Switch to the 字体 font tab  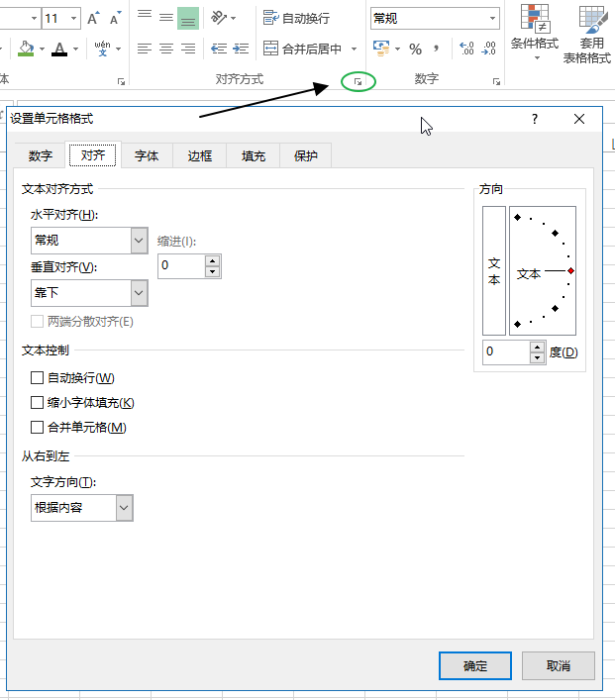[x=147, y=156]
